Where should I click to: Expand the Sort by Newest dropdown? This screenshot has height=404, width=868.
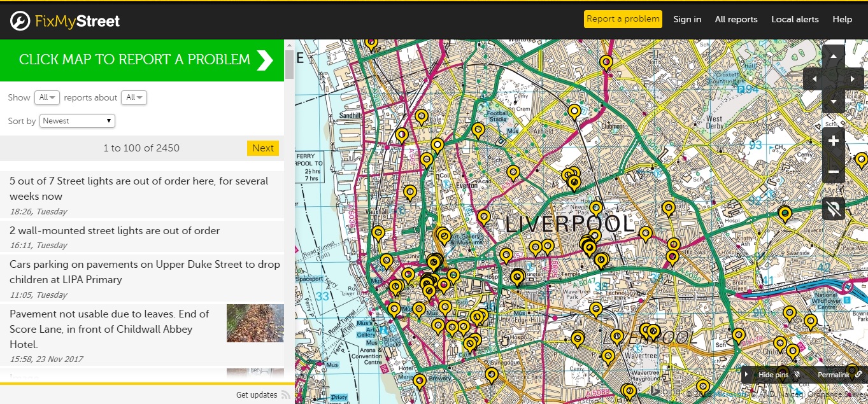click(77, 121)
